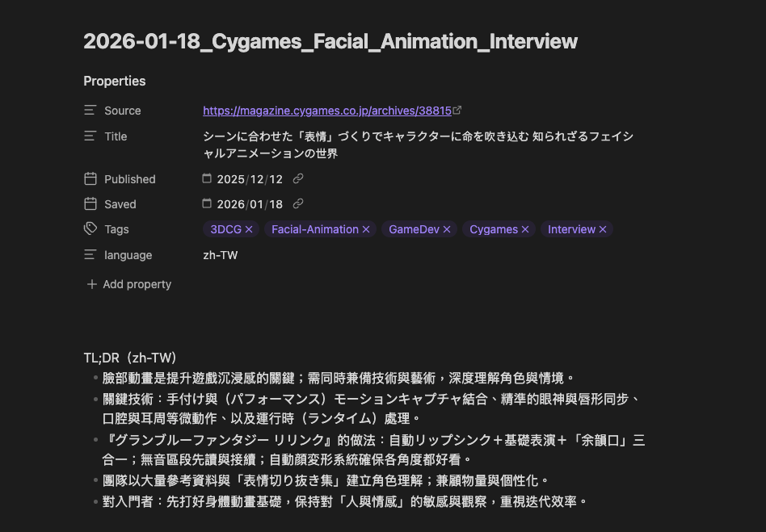This screenshot has height=532, width=766.
Task: Open the daily note link beside Saved date
Action: point(298,204)
